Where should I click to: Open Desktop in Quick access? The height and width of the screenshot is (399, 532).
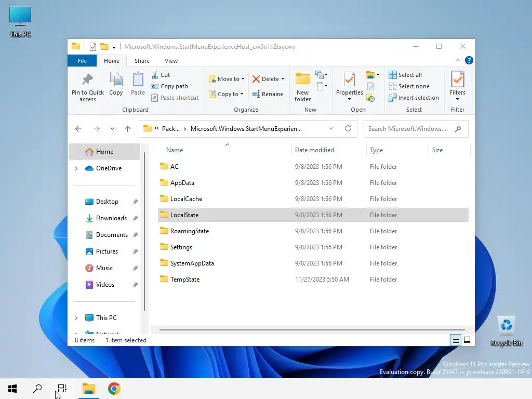coord(107,202)
